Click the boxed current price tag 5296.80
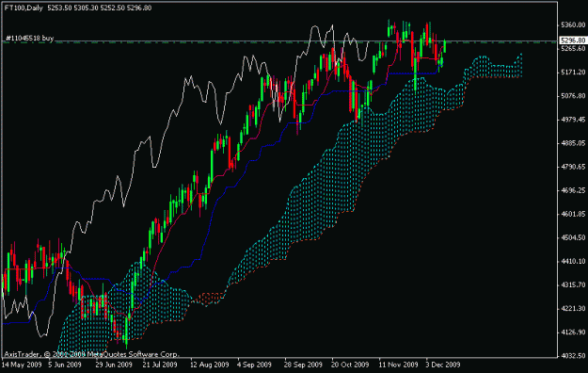 [x=573, y=41]
